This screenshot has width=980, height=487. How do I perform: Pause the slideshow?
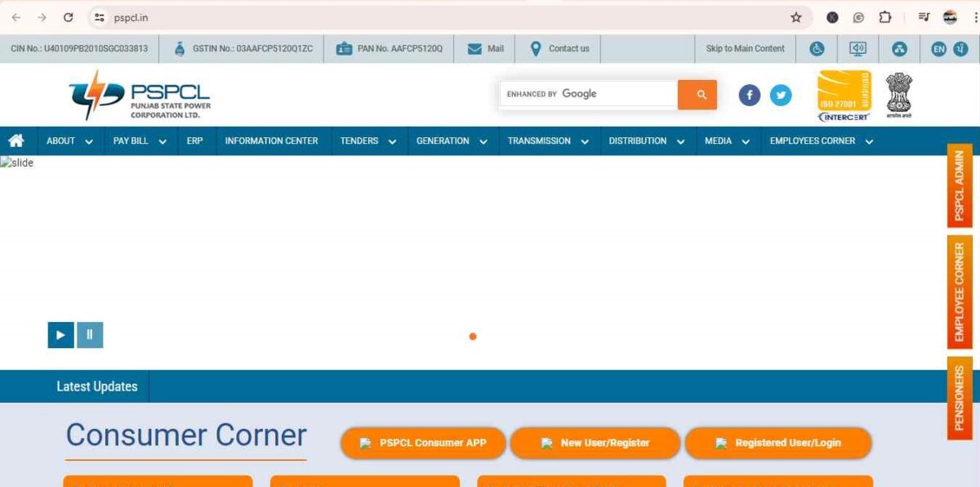90,335
